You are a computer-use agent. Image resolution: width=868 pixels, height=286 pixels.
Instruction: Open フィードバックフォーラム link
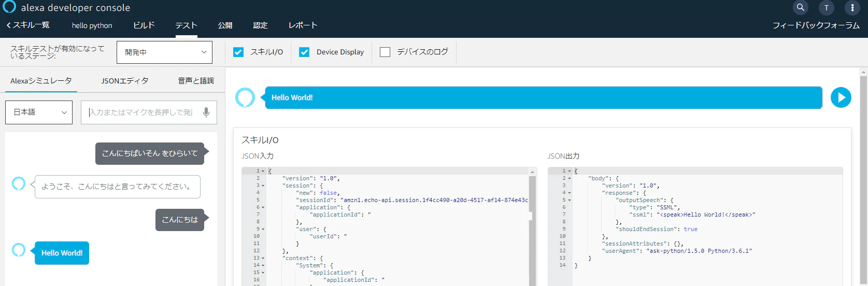tap(816, 25)
